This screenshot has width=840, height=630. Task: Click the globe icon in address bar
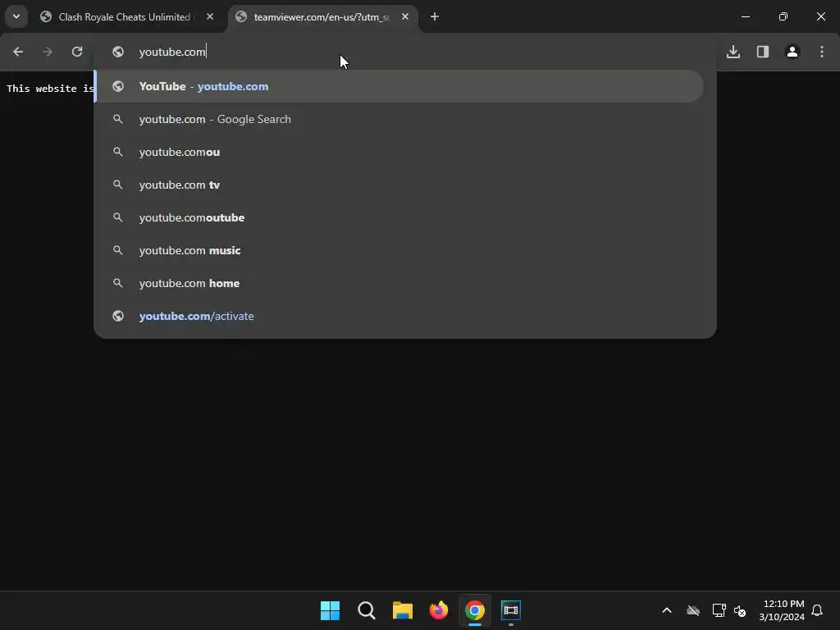(118, 52)
